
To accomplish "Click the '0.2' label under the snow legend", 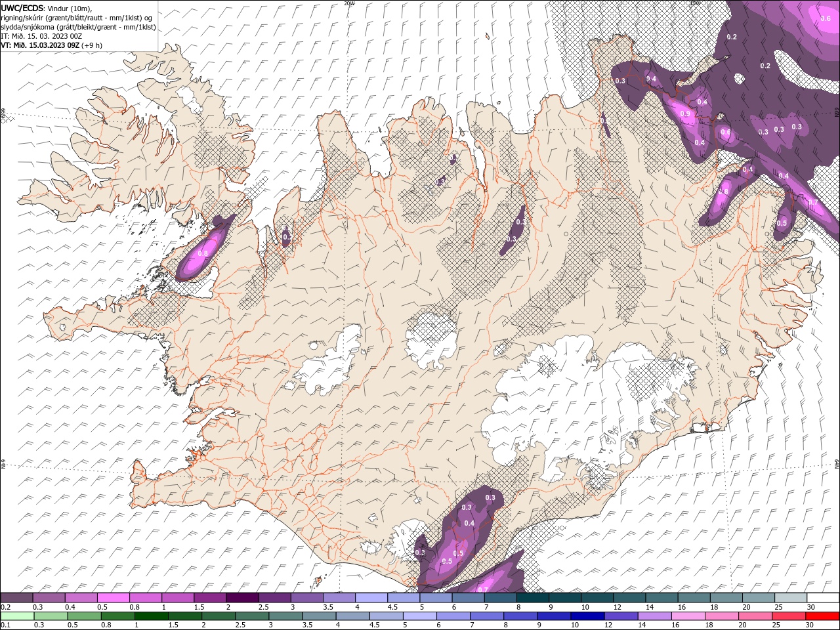I will 5,607.
